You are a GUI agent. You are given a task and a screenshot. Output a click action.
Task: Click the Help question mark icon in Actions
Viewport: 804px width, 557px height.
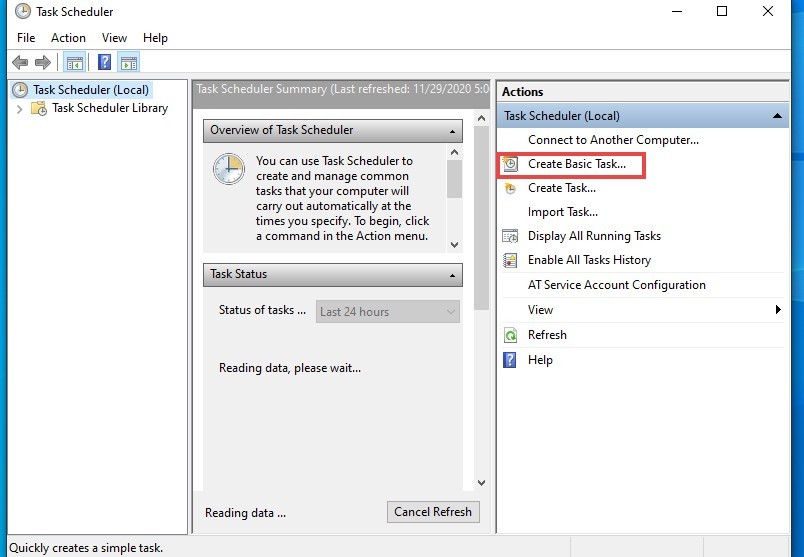point(510,360)
